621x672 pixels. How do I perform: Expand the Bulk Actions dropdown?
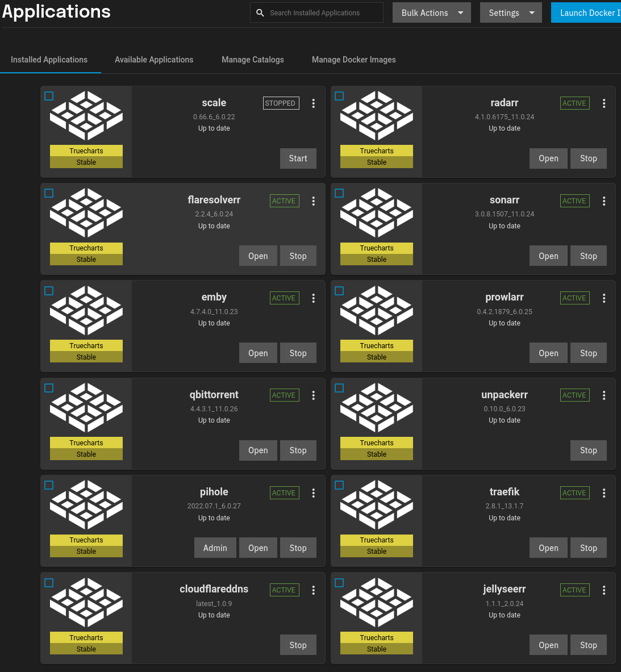[x=432, y=13]
